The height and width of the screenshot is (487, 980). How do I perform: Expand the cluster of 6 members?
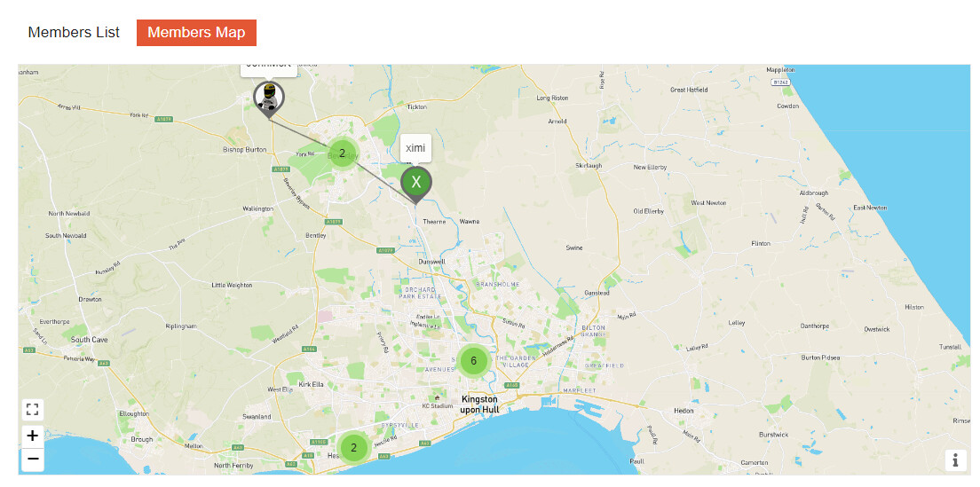(473, 360)
